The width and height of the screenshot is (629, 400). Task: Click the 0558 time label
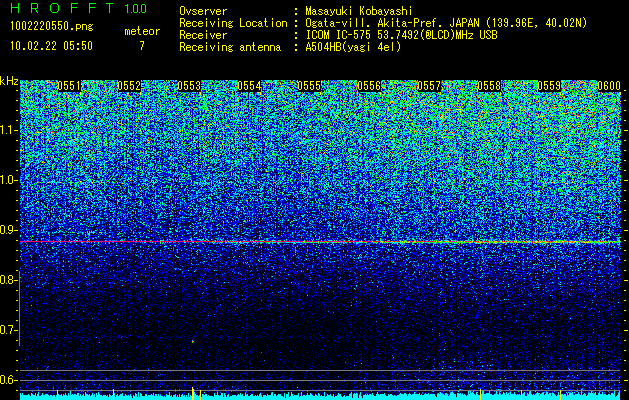(x=489, y=86)
